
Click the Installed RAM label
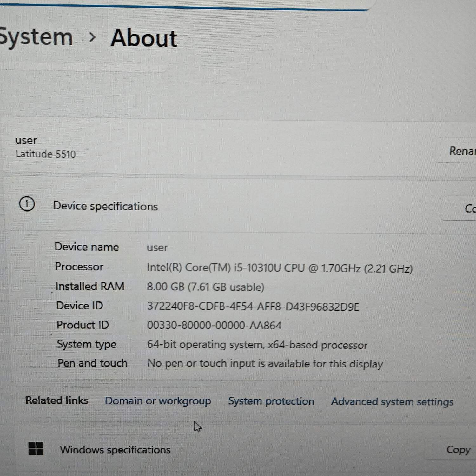coord(90,286)
